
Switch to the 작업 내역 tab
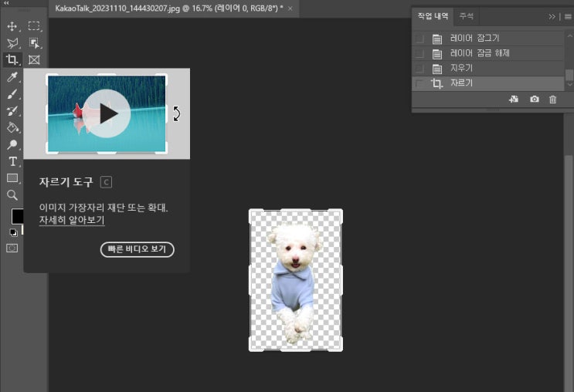(433, 16)
